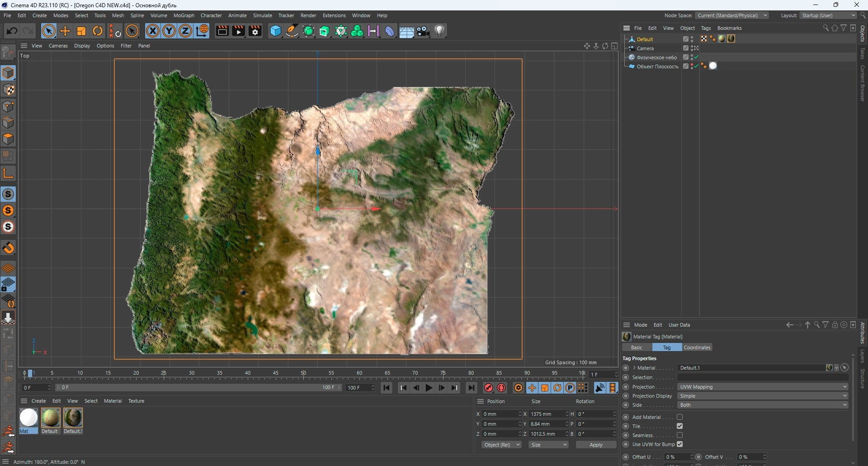Click the Undo arrow icon
Image resolution: width=868 pixels, height=466 pixels.
point(12,31)
